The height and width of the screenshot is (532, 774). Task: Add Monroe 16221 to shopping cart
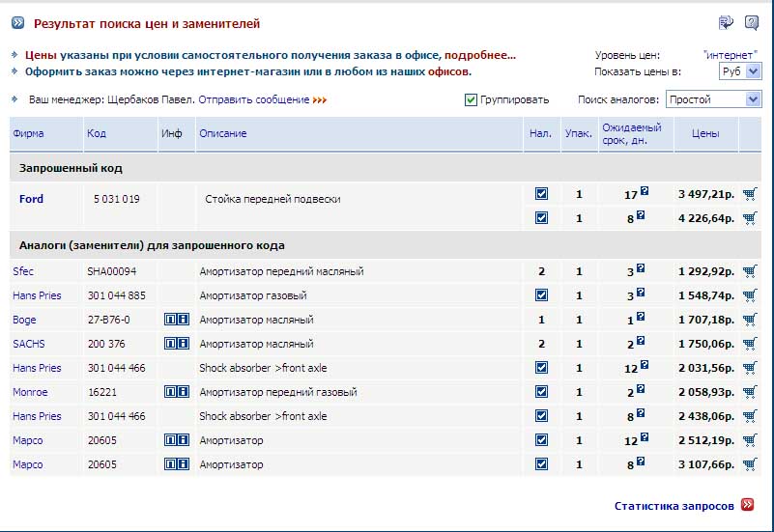750,392
